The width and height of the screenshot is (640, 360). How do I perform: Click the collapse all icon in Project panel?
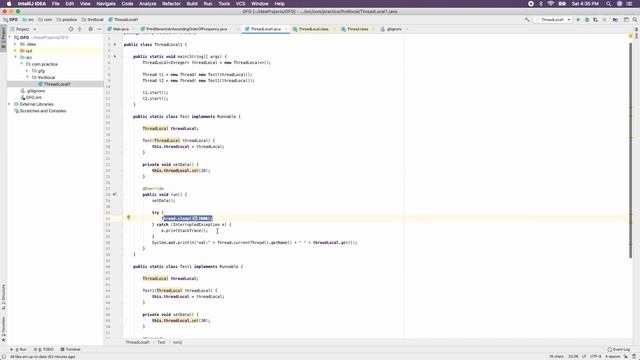click(80, 29)
